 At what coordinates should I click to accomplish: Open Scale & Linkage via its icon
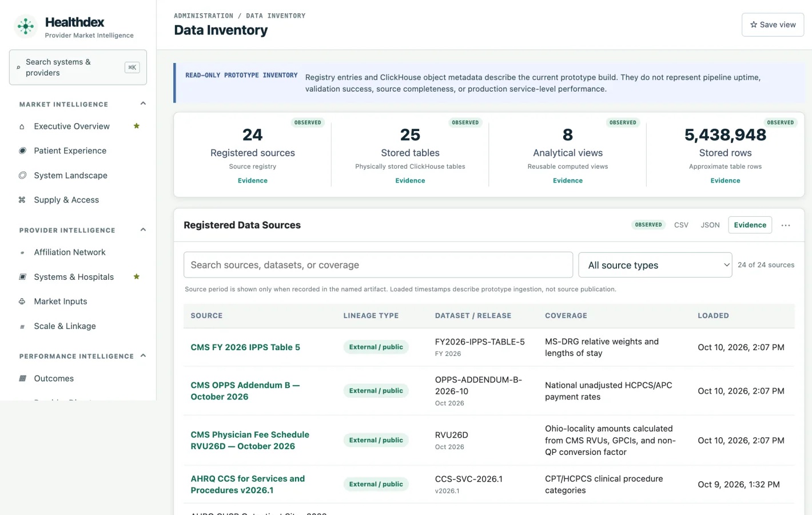22,327
